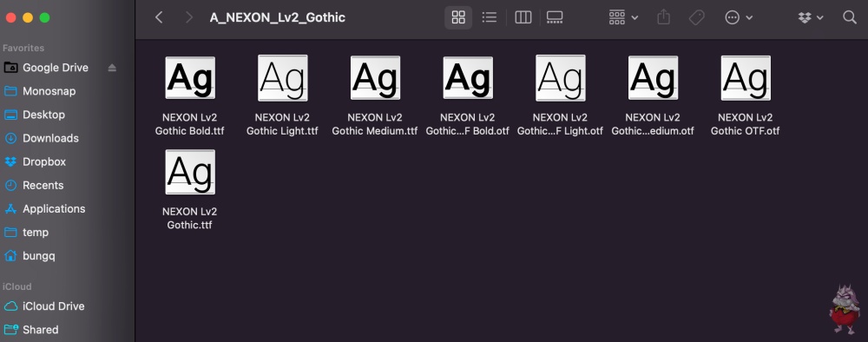868x342 pixels.
Task: Open temp folder in sidebar
Action: pyautogui.click(x=36, y=233)
